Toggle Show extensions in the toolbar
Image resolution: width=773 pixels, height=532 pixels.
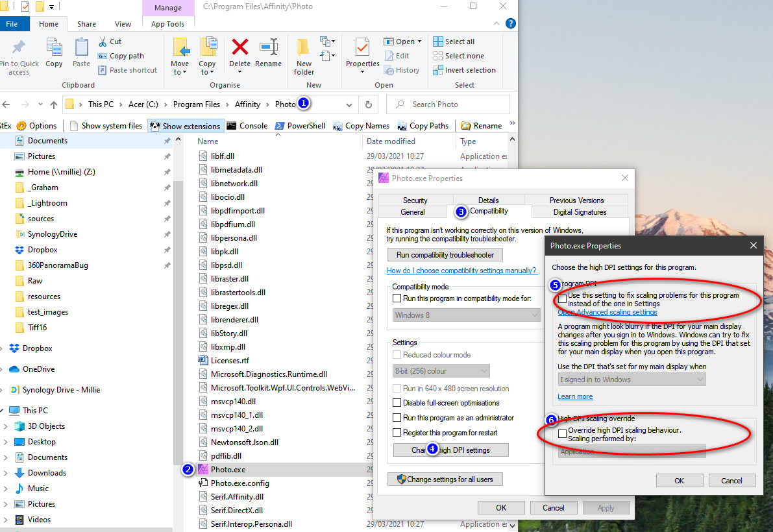(186, 126)
